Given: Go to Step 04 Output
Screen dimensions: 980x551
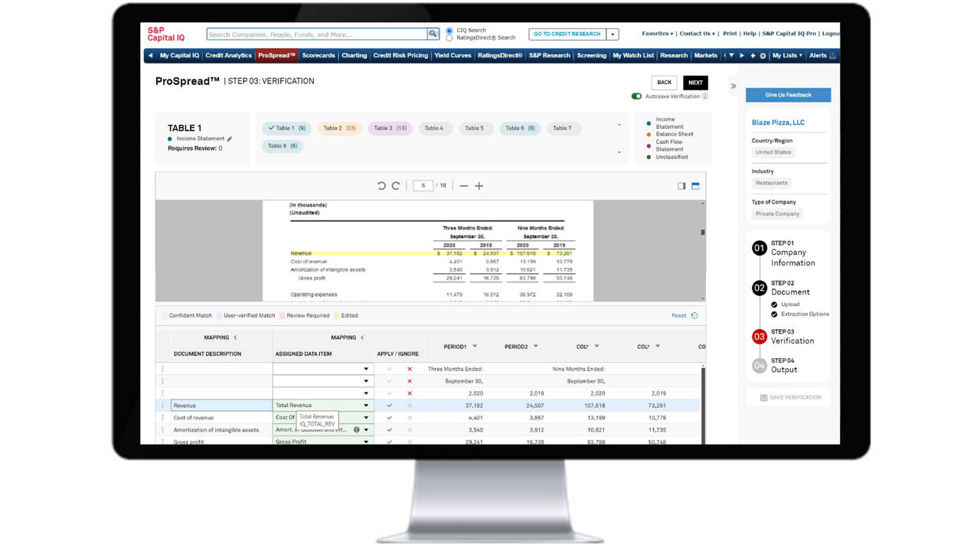Looking at the screenshot, I should [x=775, y=365].
